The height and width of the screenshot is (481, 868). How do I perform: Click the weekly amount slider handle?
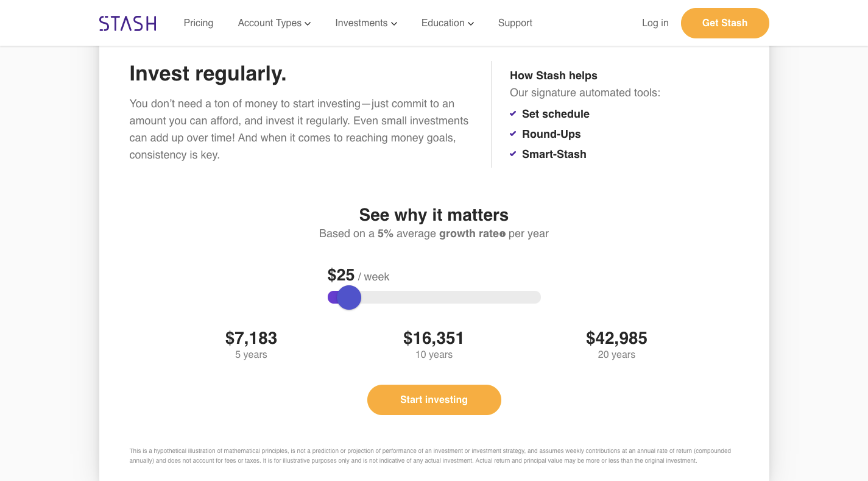[349, 298]
